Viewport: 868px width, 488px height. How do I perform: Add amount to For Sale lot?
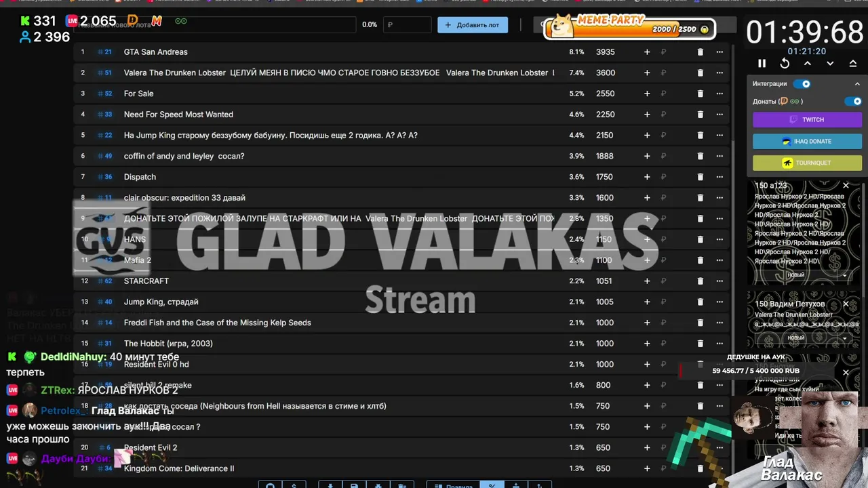pos(647,94)
